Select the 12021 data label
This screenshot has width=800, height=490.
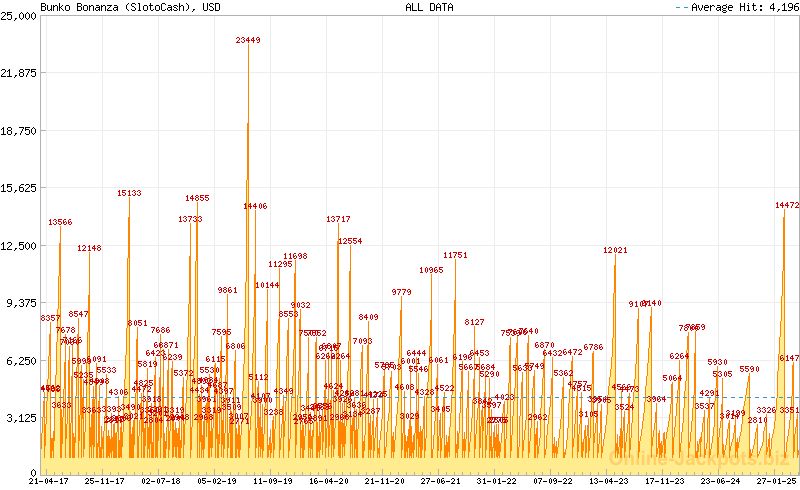pyautogui.click(x=615, y=250)
